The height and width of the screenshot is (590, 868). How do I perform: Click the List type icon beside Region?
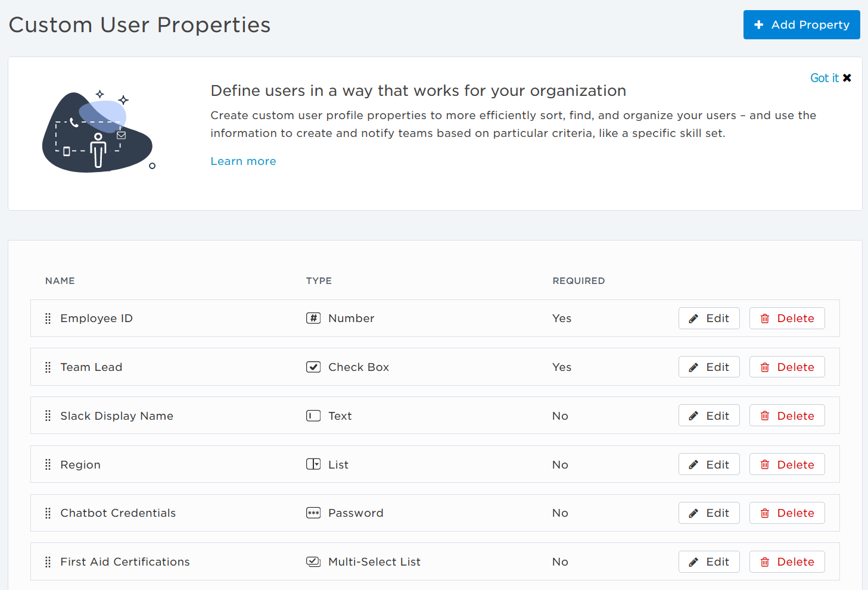tap(313, 464)
